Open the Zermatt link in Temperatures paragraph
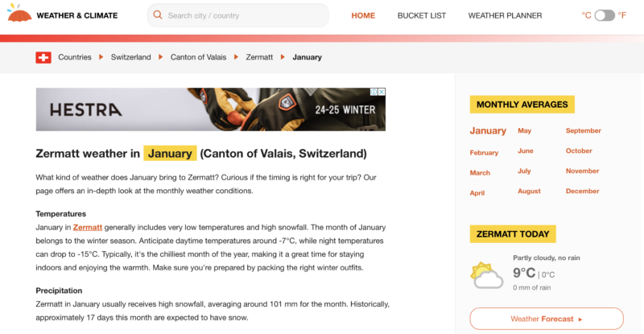Screen dimensions: 644x334 88,227
